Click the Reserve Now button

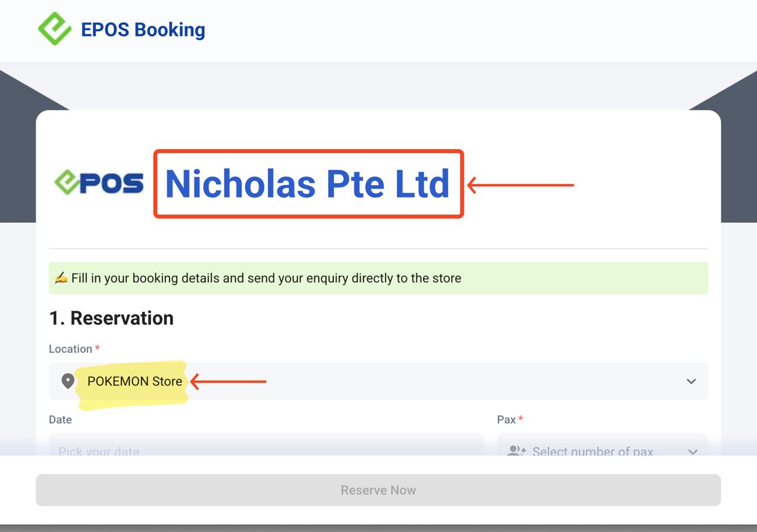(x=378, y=490)
